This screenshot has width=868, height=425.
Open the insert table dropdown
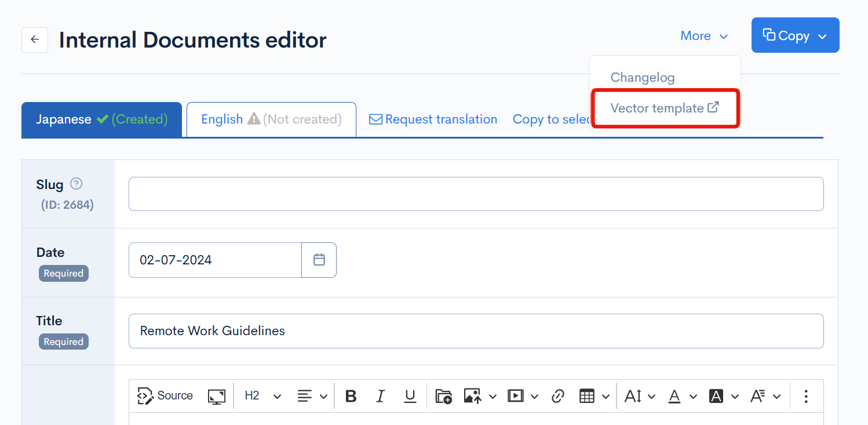pos(594,396)
